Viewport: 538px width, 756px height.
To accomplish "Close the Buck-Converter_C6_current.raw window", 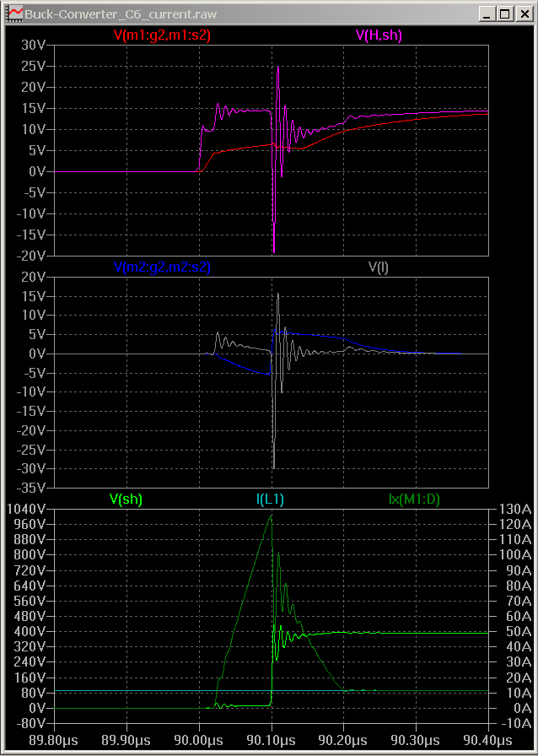I will 524,14.
